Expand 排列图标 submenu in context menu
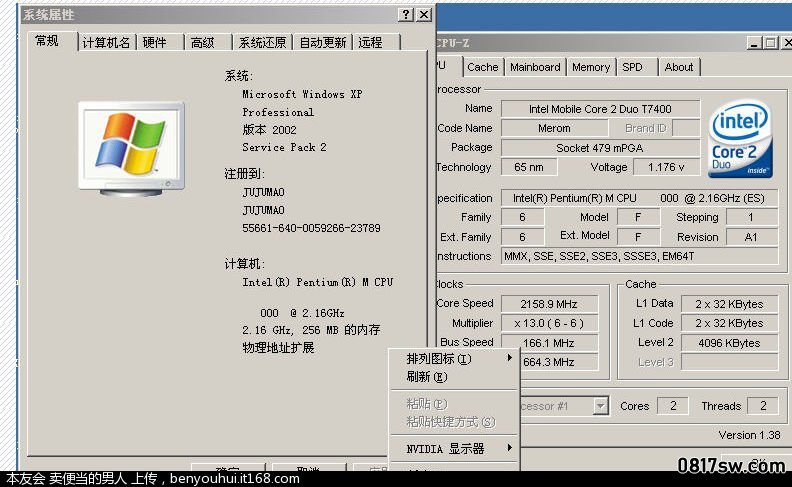 [455, 359]
